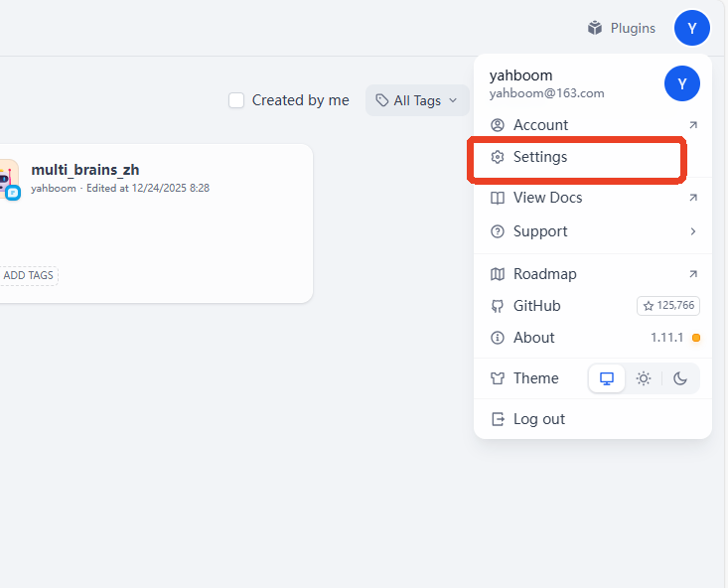
Task: Open Roadmap menu entry
Action: click(x=593, y=274)
